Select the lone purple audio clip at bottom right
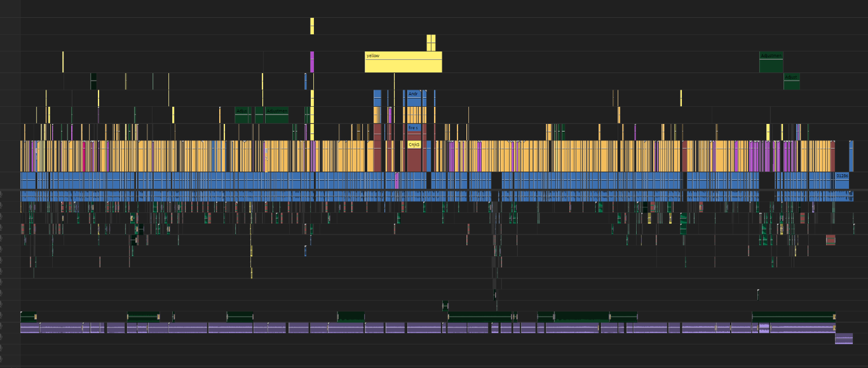This screenshot has width=868, height=368. [x=844, y=339]
